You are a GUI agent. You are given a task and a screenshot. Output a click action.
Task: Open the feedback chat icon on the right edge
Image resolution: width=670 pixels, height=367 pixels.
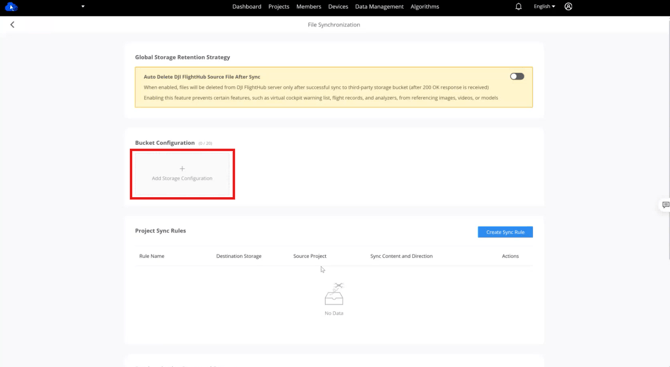coord(665,205)
